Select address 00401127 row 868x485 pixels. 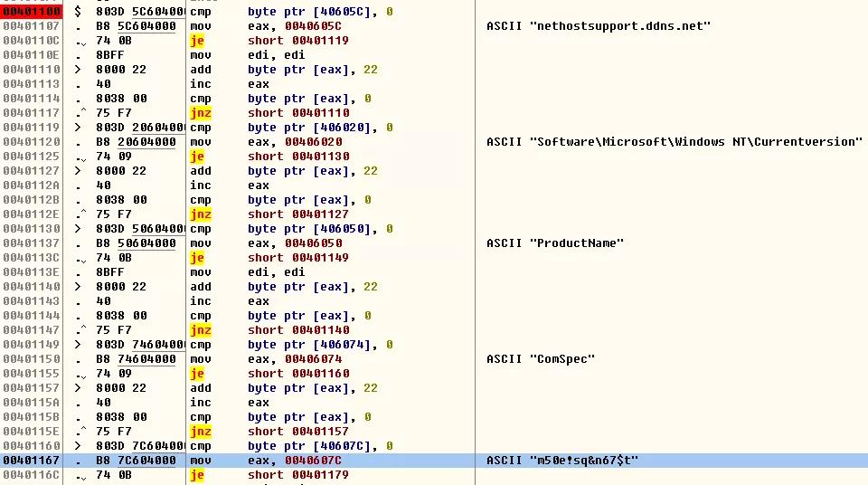(x=32, y=171)
